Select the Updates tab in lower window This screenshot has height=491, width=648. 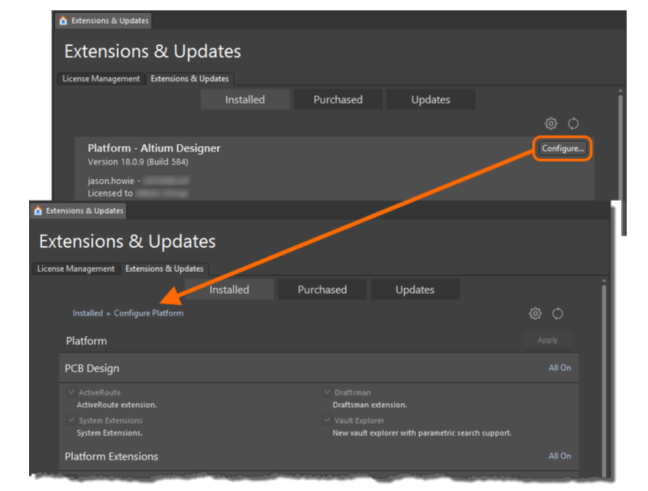pyautogui.click(x=414, y=289)
